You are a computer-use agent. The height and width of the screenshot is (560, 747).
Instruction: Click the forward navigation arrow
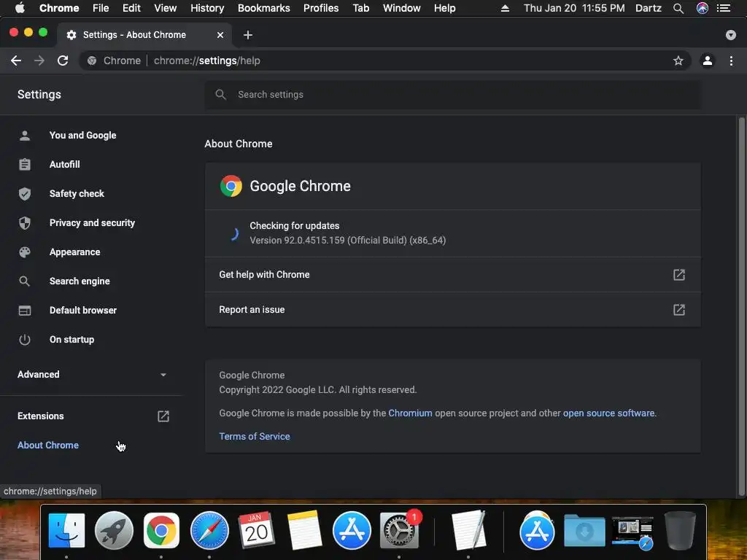tap(39, 61)
